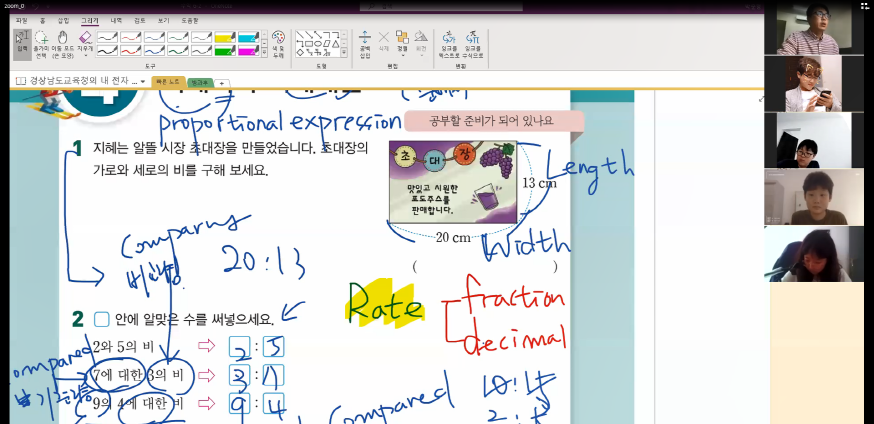Convert Ink to Math (잉크를 수식으로)
The height and width of the screenshot is (424, 874).
[x=473, y=45]
